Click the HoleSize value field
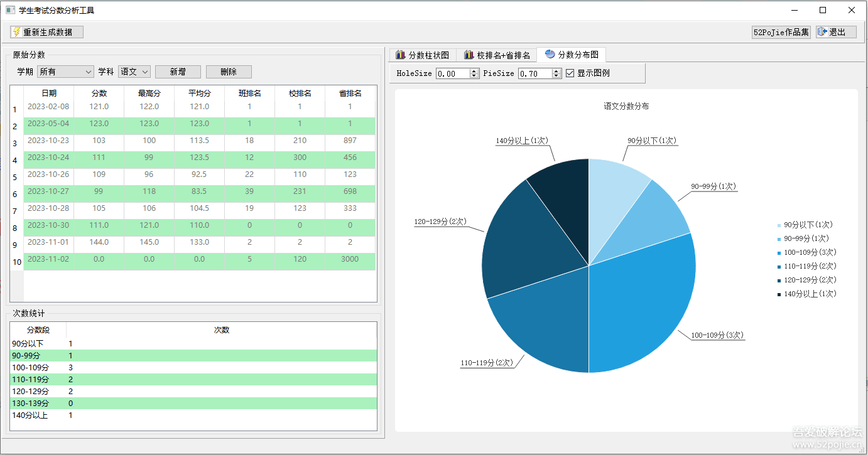Viewport: 868px width, 455px height. click(x=453, y=73)
